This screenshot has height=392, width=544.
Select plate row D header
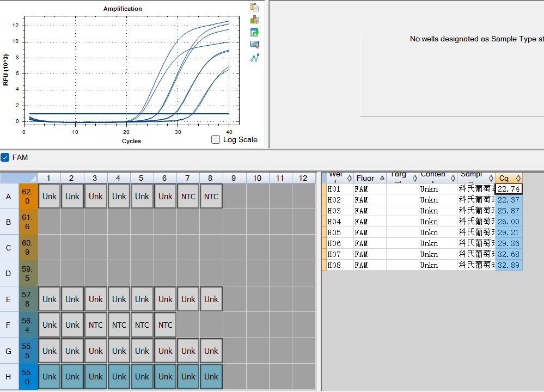pos(9,273)
